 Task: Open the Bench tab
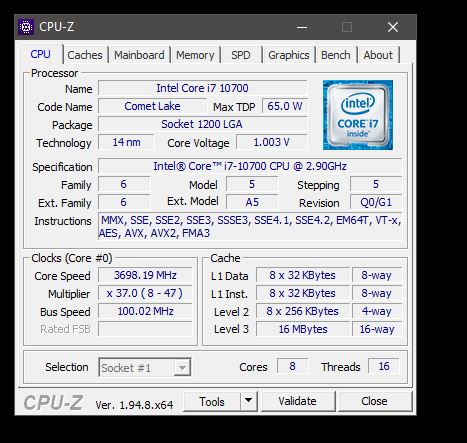[x=336, y=55]
